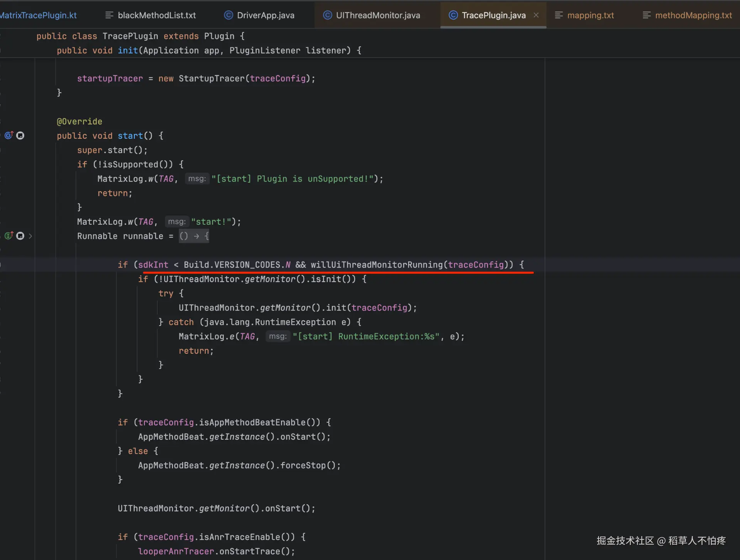Click the white circular marker beside Runnable line
Viewport: 740px width, 560px height.
pyautogui.click(x=20, y=236)
